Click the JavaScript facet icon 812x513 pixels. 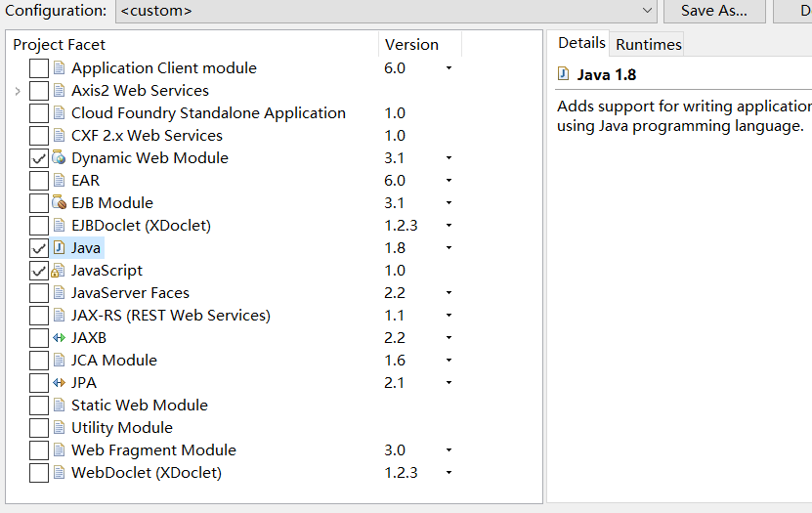[59, 271]
